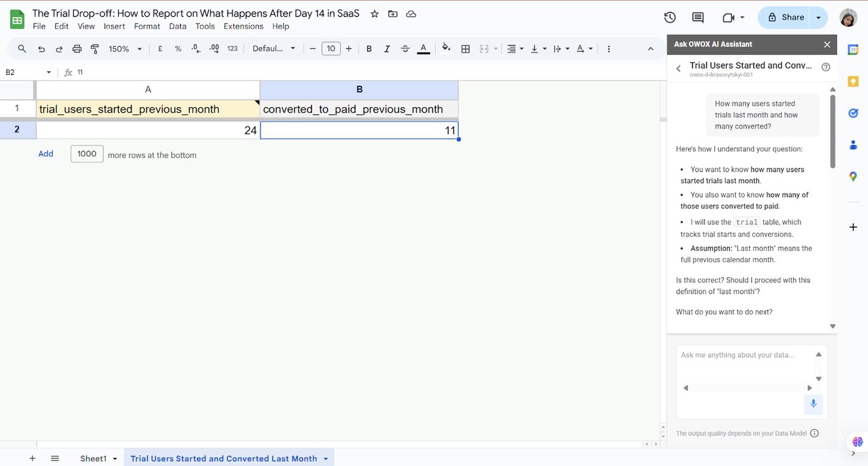The width and height of the screenshot is (868, 466).
Task: Open borders options
Action: 465,48
